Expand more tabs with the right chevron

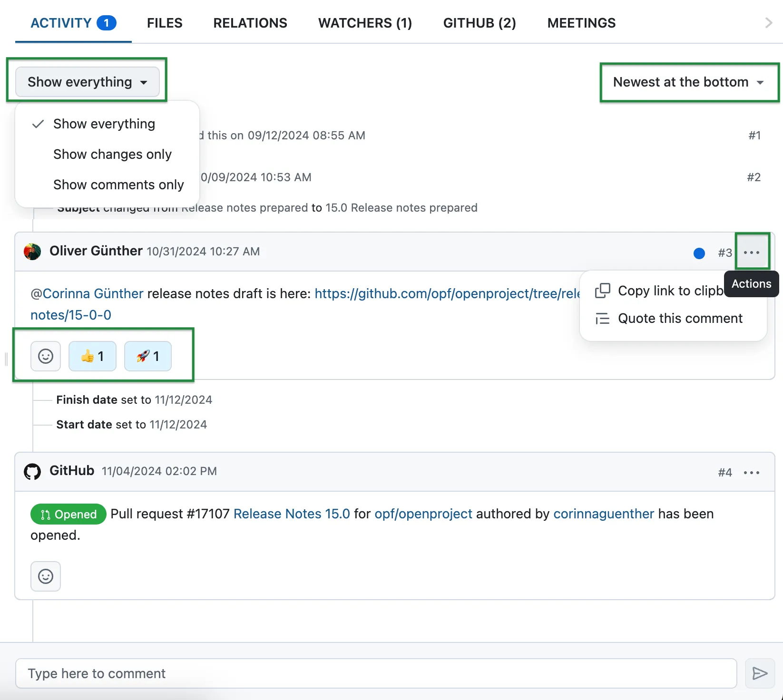click(767, 22)
